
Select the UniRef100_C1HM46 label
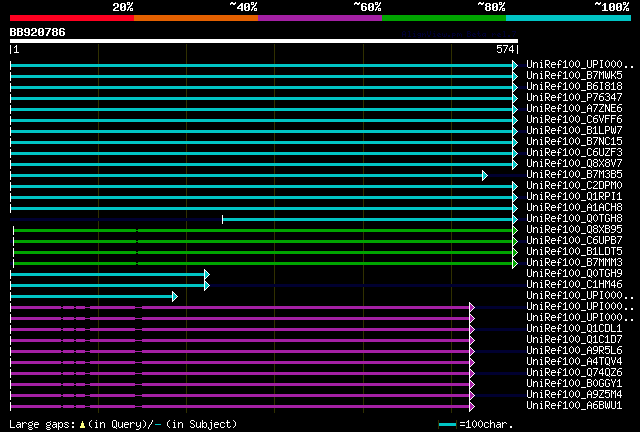pos(574,285)
